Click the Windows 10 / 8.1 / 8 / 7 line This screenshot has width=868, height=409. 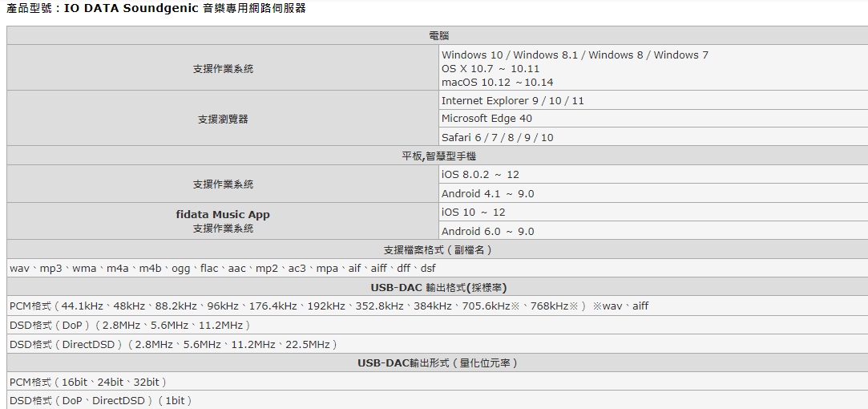click(575, 55)
